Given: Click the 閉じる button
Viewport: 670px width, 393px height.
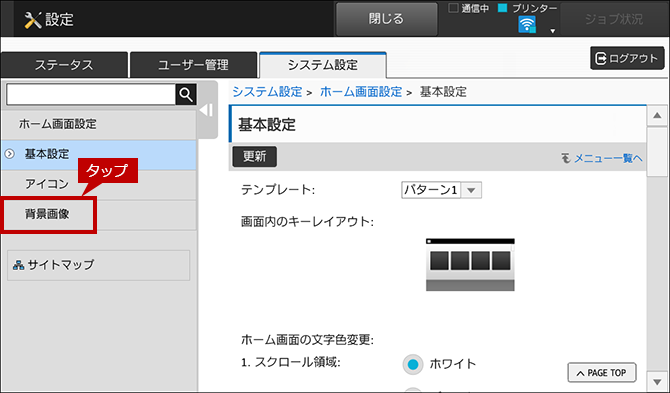Looking at the screenshot, I should [386, 19].
